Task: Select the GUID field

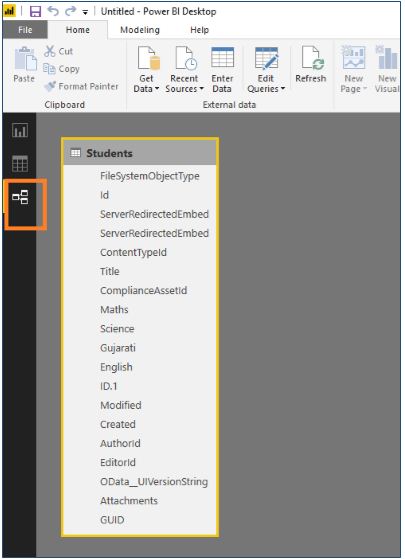Action: [x=112, y=520]
